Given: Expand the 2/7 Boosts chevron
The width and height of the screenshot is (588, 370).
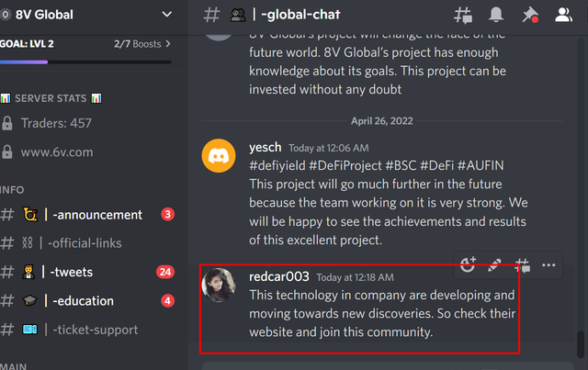Looking at the screenshot, I should tap(168, 44).
